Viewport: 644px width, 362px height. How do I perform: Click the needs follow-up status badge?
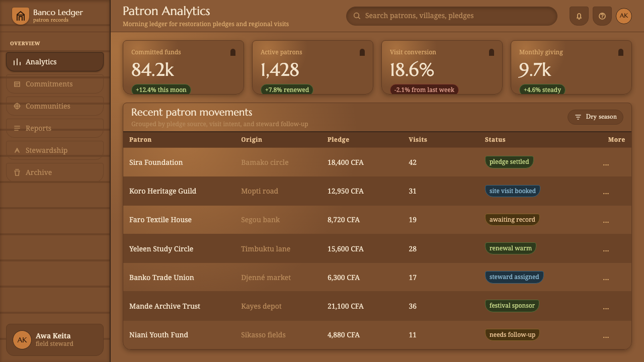coord(512,335)
